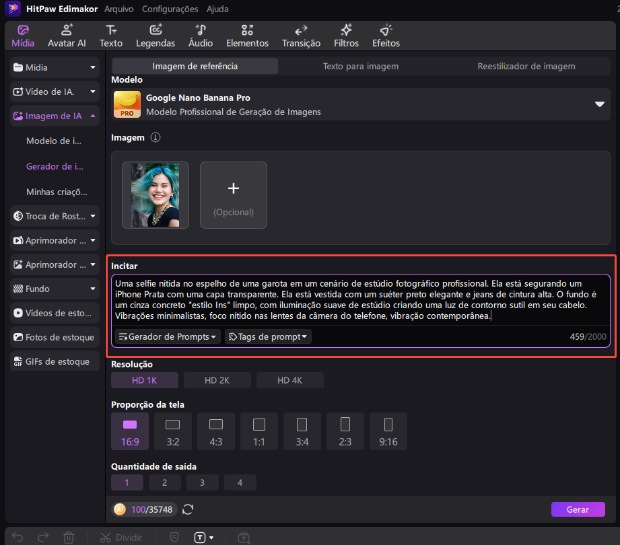Collapse the Imagem de IA section
This screenshot has width=620, height=545.
tap(55, 116)
